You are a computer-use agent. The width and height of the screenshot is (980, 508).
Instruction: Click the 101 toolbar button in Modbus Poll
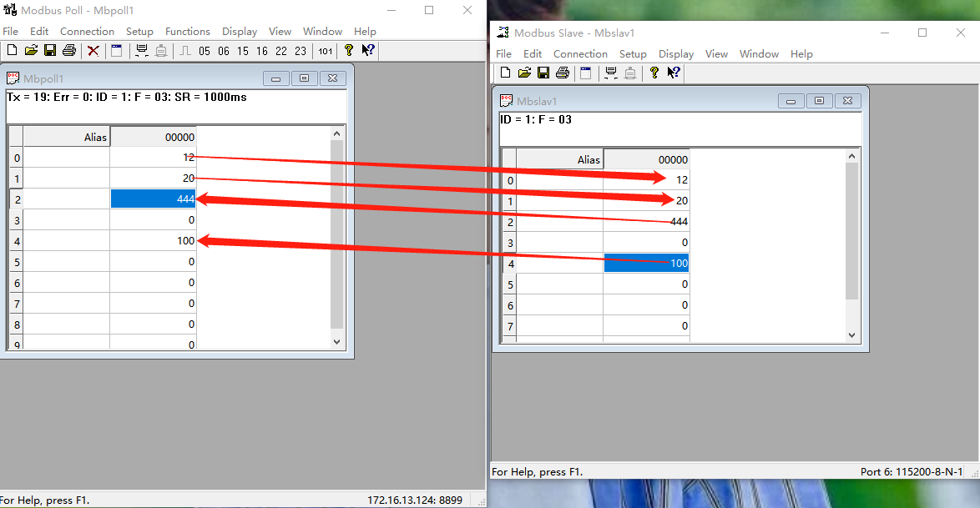(x=325, y=51)
